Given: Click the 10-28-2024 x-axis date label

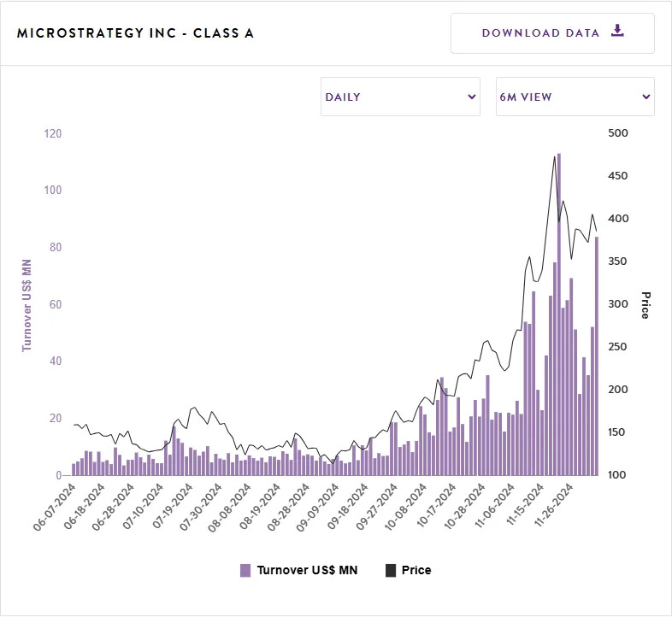Looking at the screenshot, I should click(x=463, y=507).
